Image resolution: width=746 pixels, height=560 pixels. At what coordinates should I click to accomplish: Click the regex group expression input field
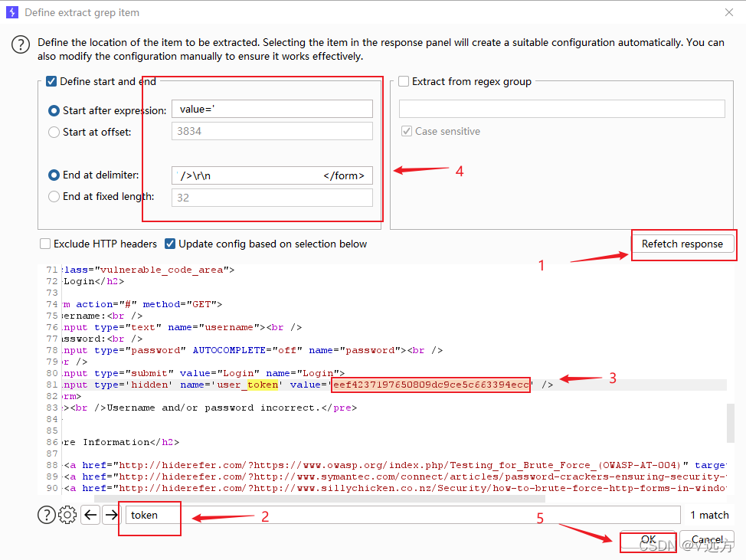(x=562, y=109)
